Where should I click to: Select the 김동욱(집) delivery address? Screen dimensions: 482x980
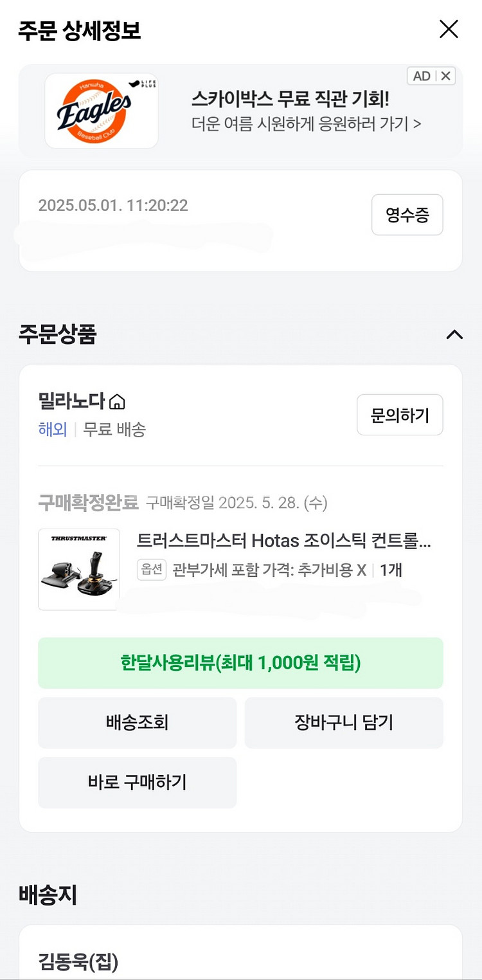tap(78, 963)
